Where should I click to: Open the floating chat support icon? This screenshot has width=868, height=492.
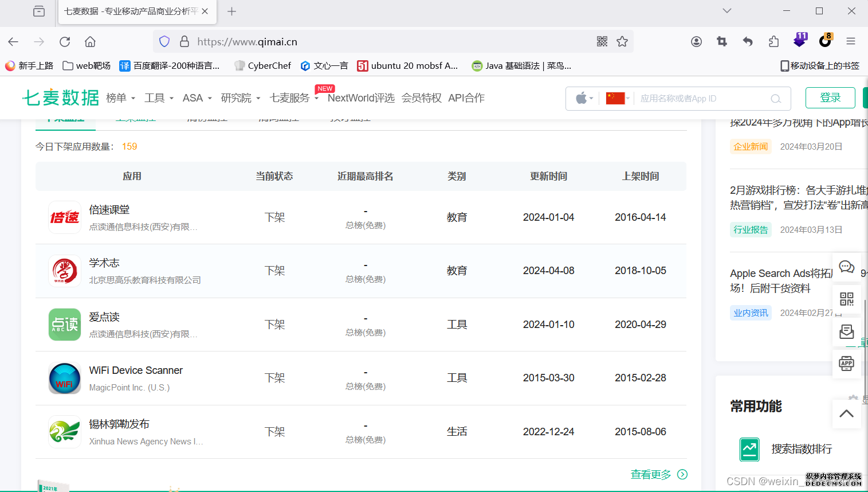tap(846, 267)
